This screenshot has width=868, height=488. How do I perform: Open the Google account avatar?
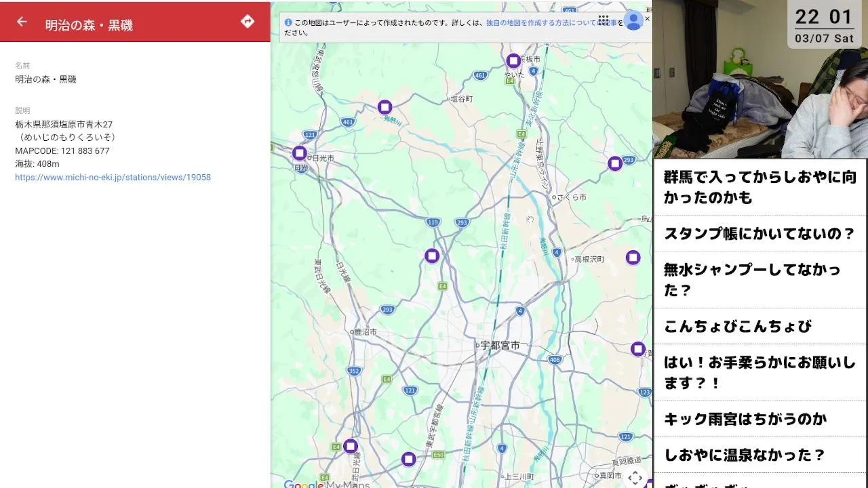633,20
